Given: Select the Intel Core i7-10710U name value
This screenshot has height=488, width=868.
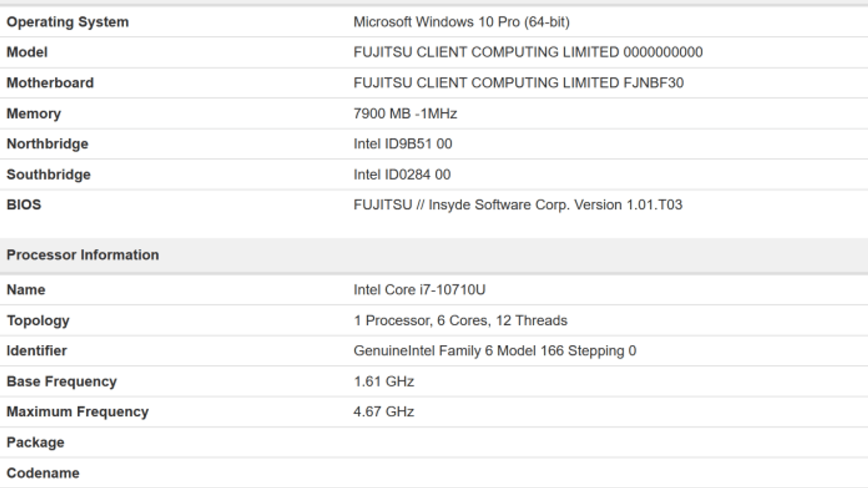Looking at the screenshot, I should [x=419, y=290].
